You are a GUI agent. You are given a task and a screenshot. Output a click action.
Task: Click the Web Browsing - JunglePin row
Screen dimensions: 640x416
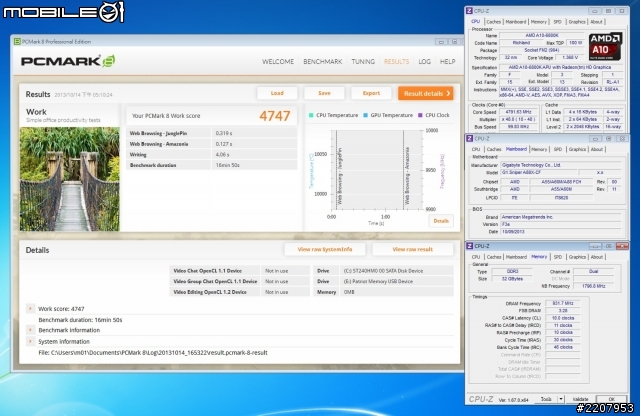point(211,133)
